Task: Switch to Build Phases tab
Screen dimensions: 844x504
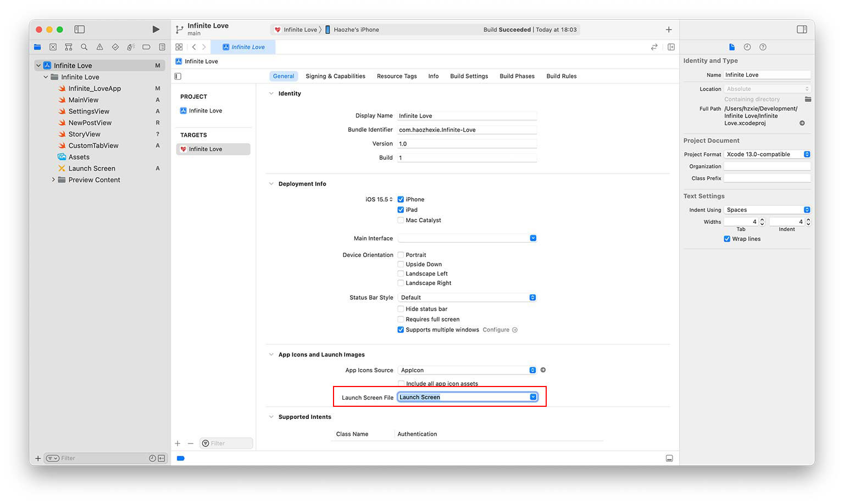Action: click(517, 76)
